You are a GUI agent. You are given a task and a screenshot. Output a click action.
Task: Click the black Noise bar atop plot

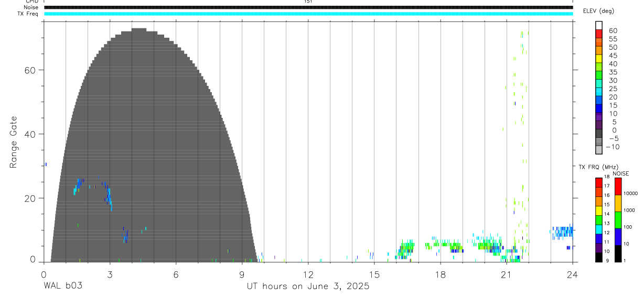pos(308,7)
